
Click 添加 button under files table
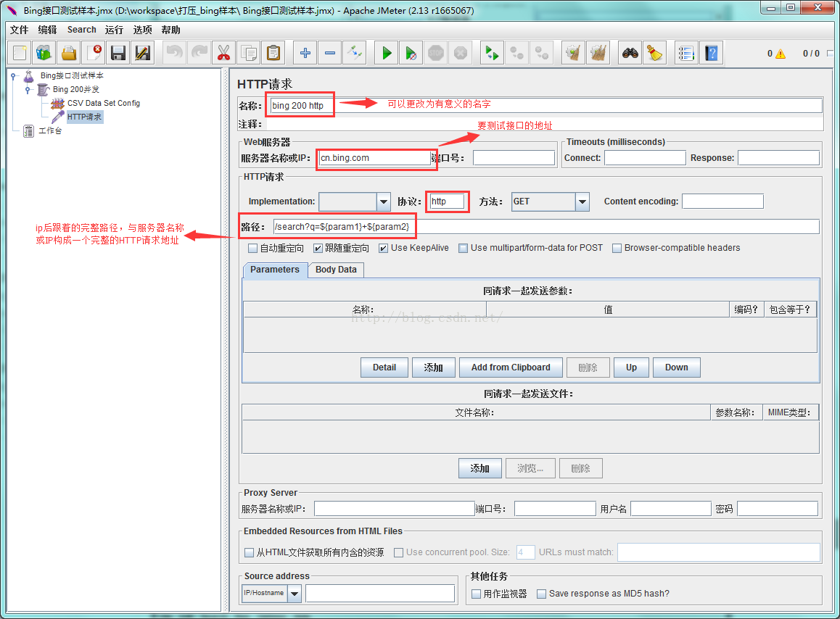tap(480, 468)
